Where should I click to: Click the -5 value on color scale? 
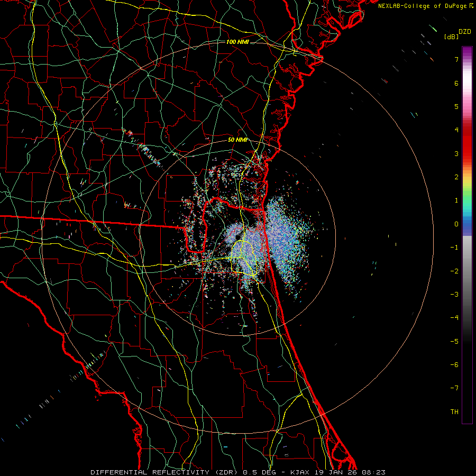coord(454,342)
